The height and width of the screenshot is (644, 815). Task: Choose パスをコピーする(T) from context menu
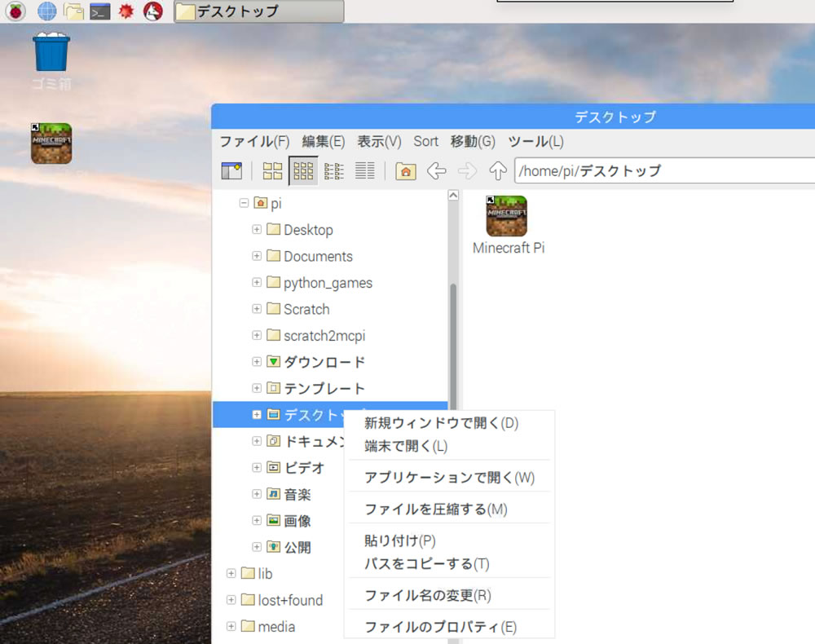(x=449, y=564)
